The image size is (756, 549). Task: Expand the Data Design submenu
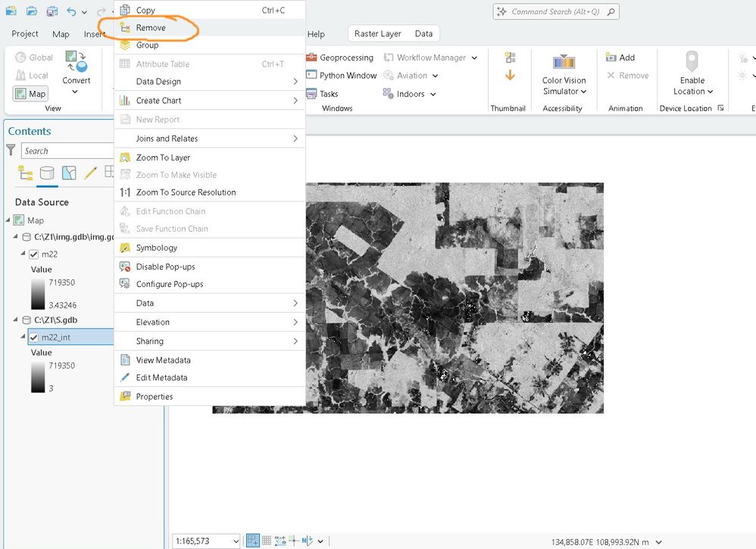tap(210, 82)
